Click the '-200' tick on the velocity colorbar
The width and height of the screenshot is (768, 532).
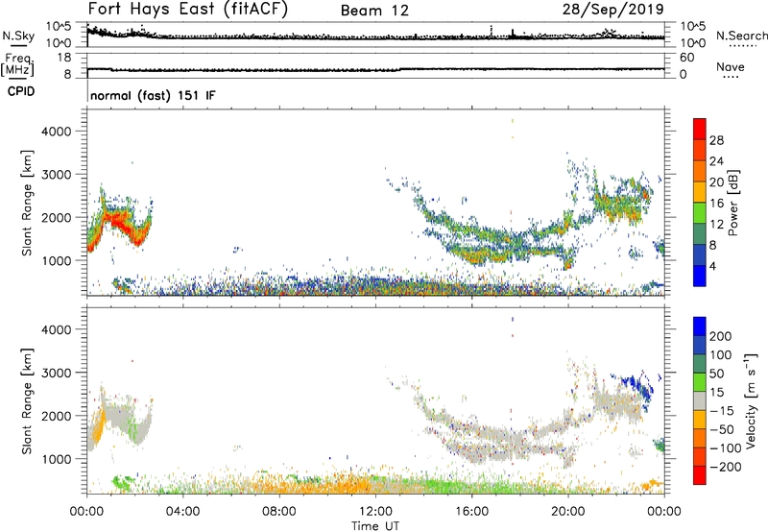[x=725, y=467]
